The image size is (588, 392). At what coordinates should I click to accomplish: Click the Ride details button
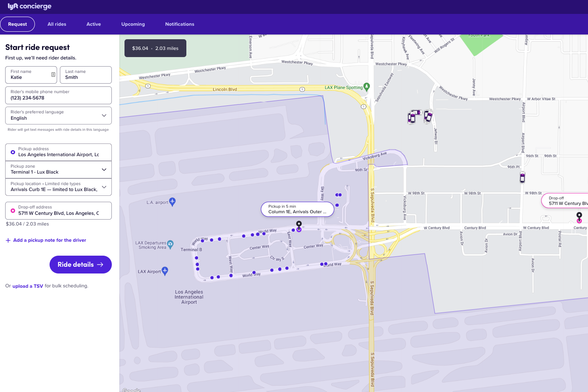(80, 264)
